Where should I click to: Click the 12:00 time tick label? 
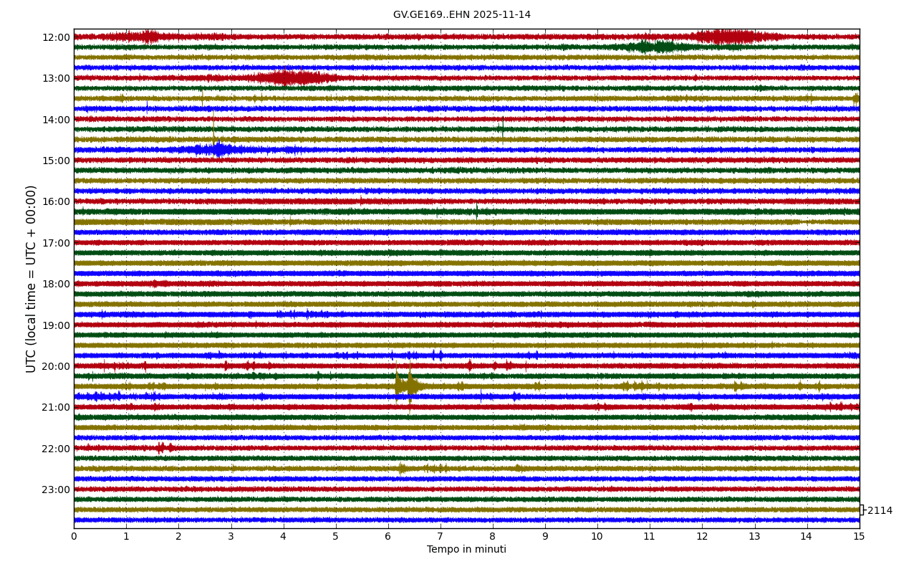pyautogui.click(x=56, y=37)
